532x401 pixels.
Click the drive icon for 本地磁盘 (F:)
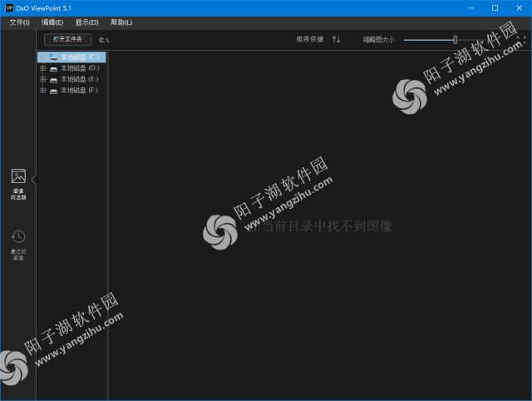click(x=53, y=91)
